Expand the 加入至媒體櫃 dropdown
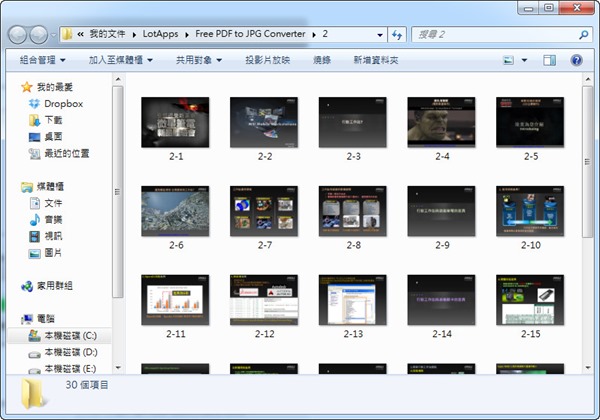This screenshot has width=600, height=420. click(x=120, y=60)
